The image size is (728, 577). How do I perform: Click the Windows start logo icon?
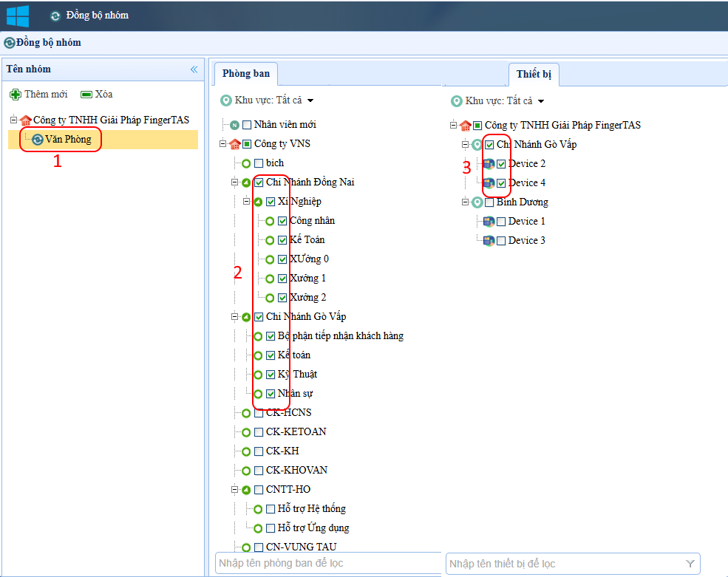[18, 16]
